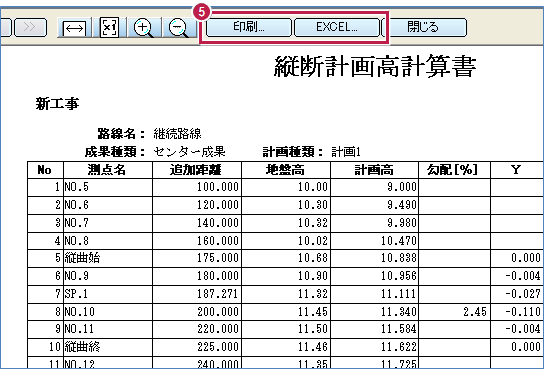Click the 10.470 planned height value
The height and width of the screenshot is (369, 544).
coord(399,241)
